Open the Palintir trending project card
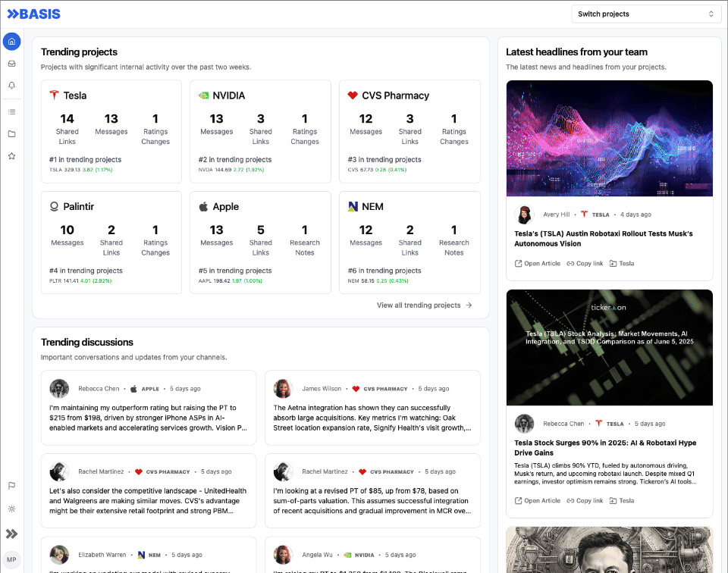The width and height of the screenshot is (728, 573). 111,243
